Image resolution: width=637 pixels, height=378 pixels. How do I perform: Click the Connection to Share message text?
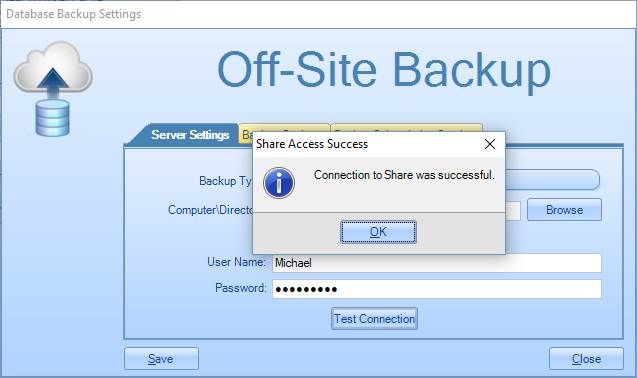point(404,175)
